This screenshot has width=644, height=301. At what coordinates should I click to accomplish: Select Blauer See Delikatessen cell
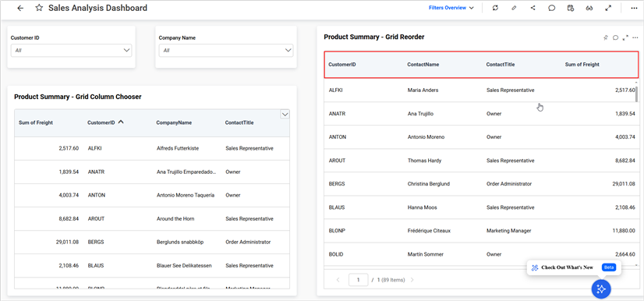tap(185, 266)
